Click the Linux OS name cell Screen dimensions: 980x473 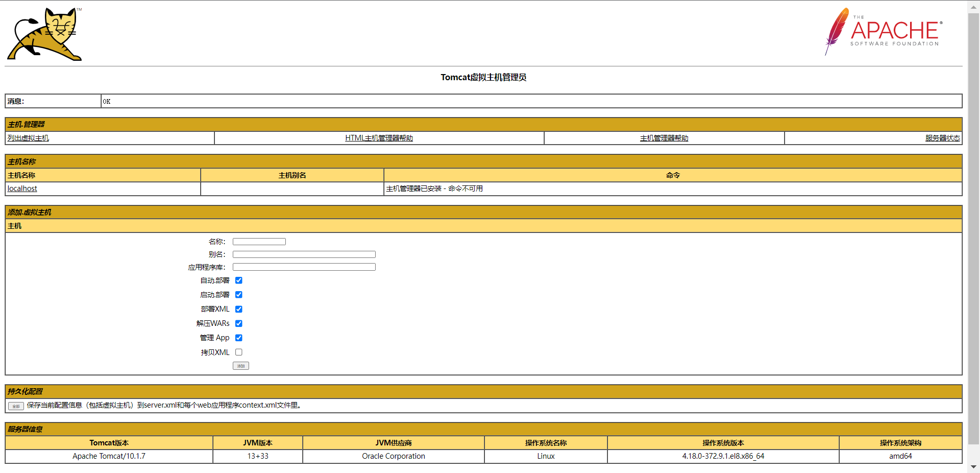(x=546, y=456)
